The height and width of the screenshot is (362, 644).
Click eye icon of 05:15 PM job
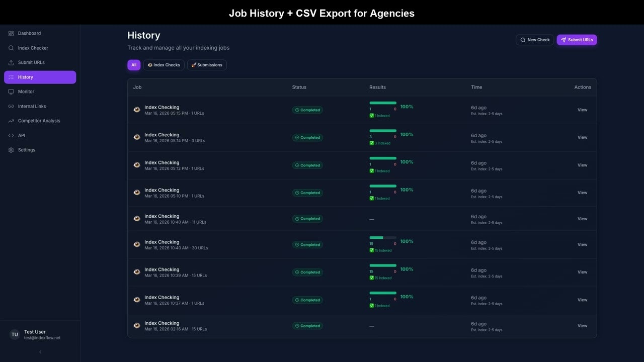137,110
